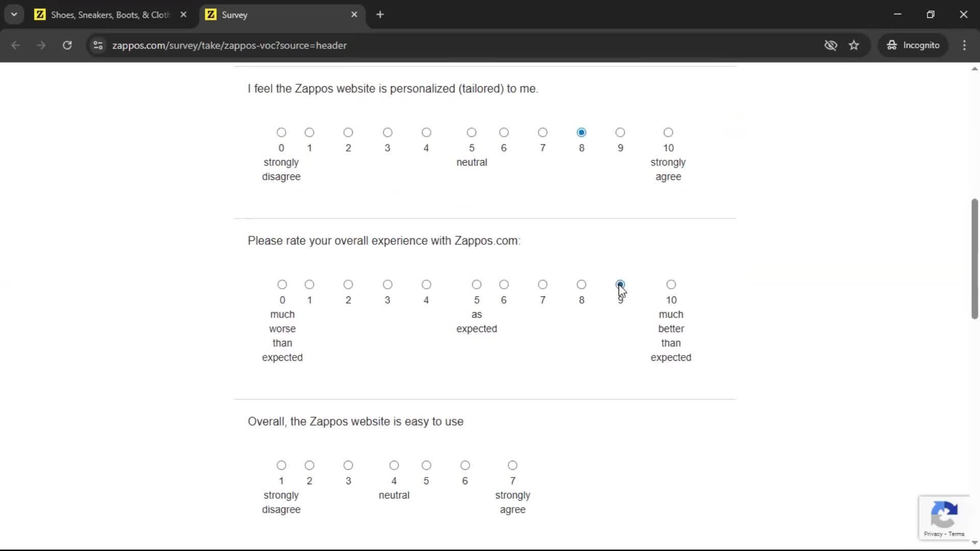This screenshot has height=551, width=980.
Task: Open the reCAPTCHA Terms link
Action: pyautogui.click(x=957, y=534)
